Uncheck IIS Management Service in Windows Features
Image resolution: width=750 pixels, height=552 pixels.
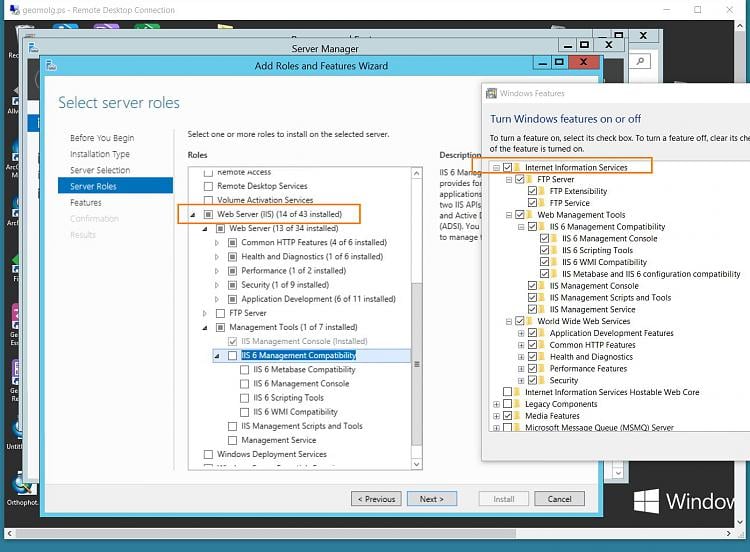tap(532, 309)
